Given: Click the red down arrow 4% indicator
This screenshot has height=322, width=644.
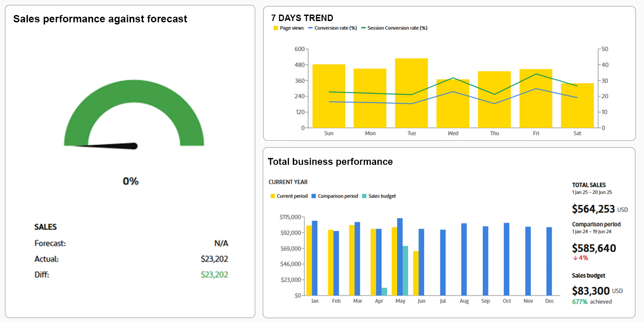Looking at the screenshot, I should tap(580, 258).
